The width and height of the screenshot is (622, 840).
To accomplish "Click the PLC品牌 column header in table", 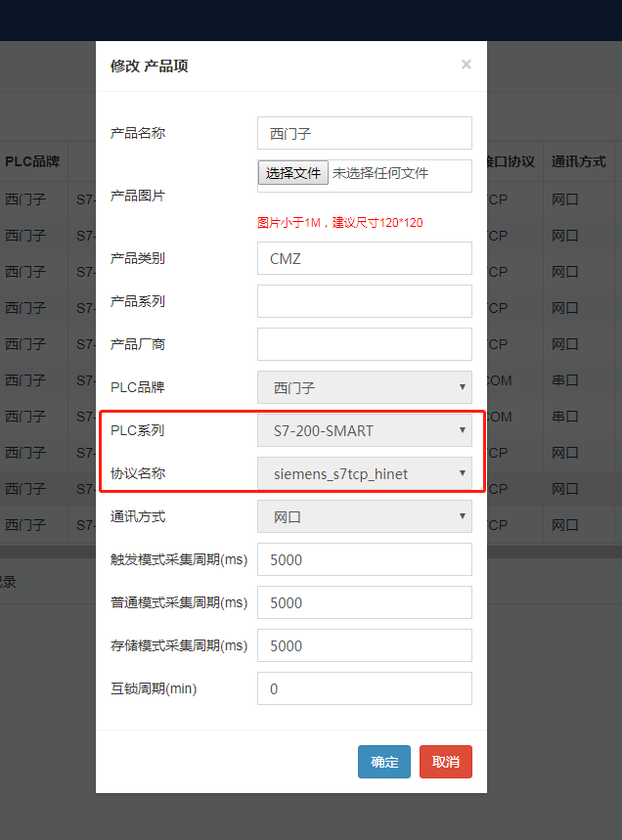I will pyautogui.click(x=32, y=161).
